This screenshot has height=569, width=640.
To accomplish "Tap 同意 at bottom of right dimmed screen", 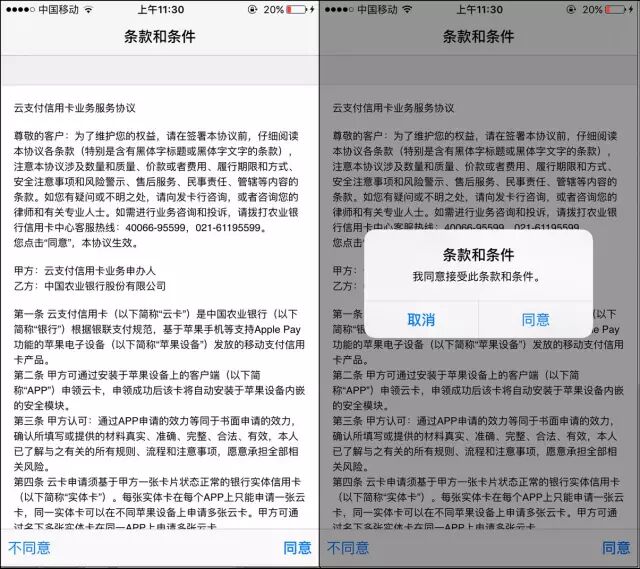I will click(x=616, y=548).
